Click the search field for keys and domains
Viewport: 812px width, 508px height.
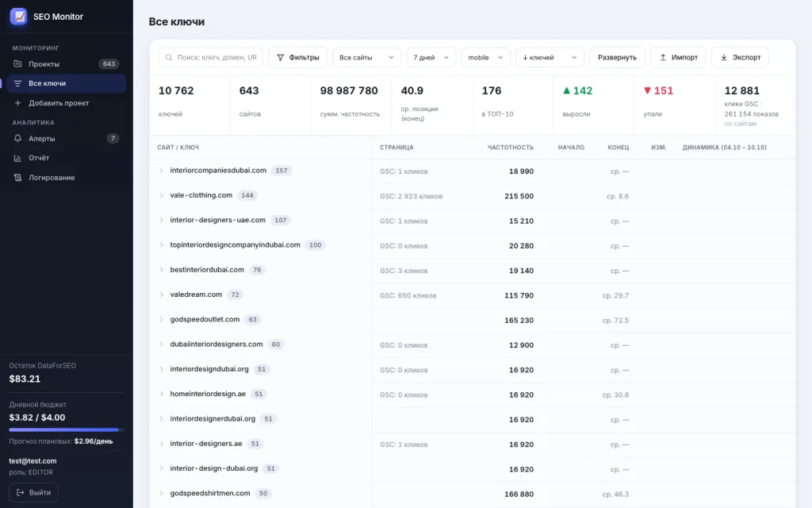[x=211, y=57]
